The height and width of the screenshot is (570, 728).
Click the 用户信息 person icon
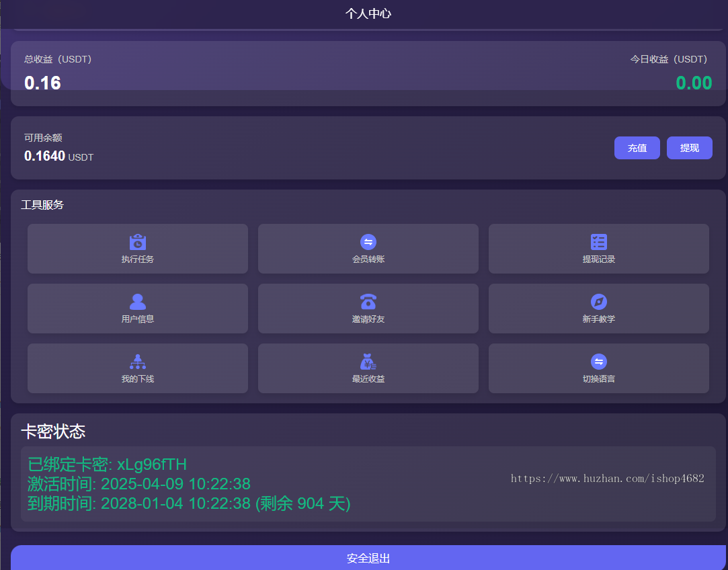coord(137,302)
